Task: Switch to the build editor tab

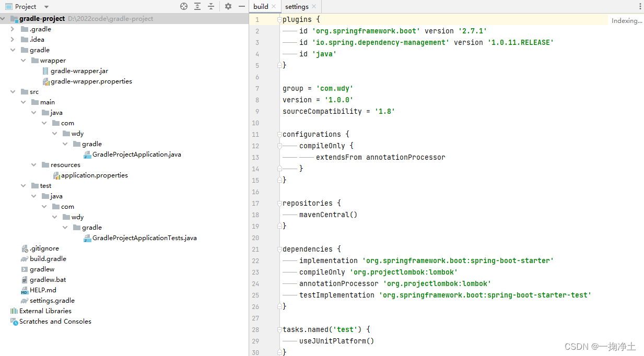Action: coord(261,6)
